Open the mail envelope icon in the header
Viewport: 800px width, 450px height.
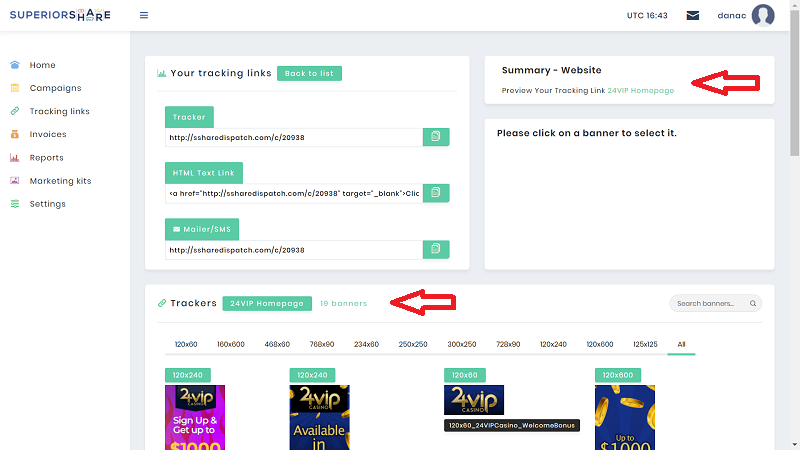coord(692,16)
